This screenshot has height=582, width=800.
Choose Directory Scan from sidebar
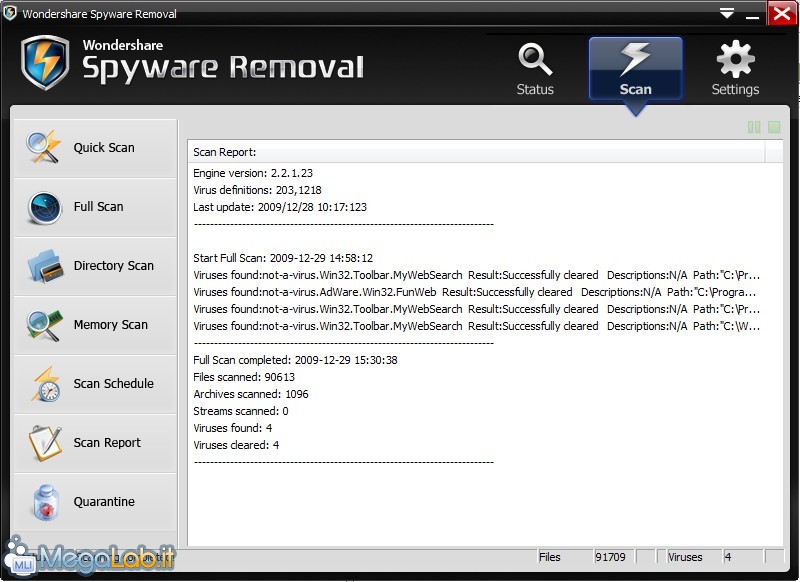(95, 266)
